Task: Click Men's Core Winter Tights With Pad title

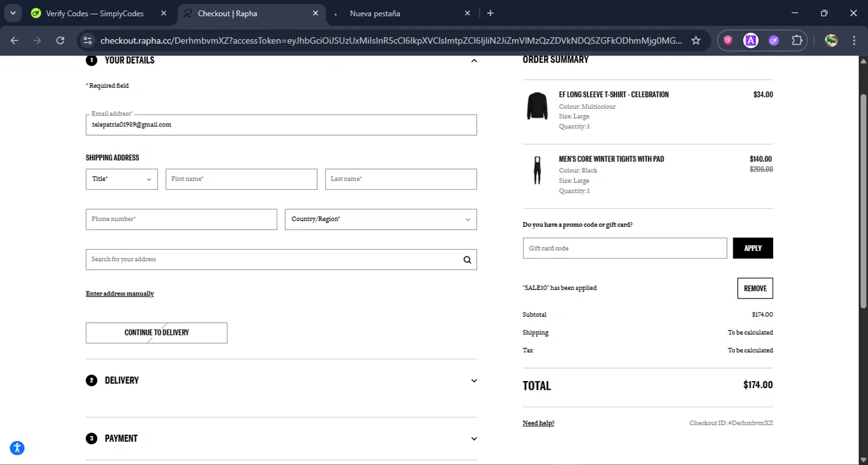Action: tap(612, 158)
